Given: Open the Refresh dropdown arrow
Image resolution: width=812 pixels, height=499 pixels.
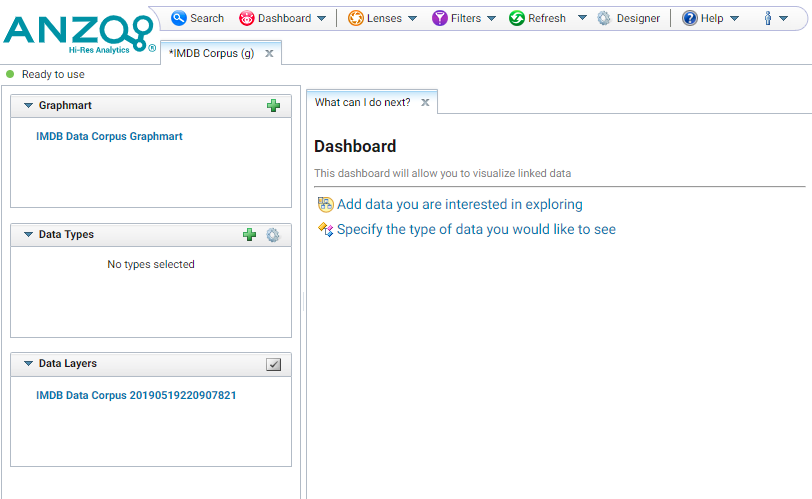Looking at the screenshot, I should [x=582, y=18].
